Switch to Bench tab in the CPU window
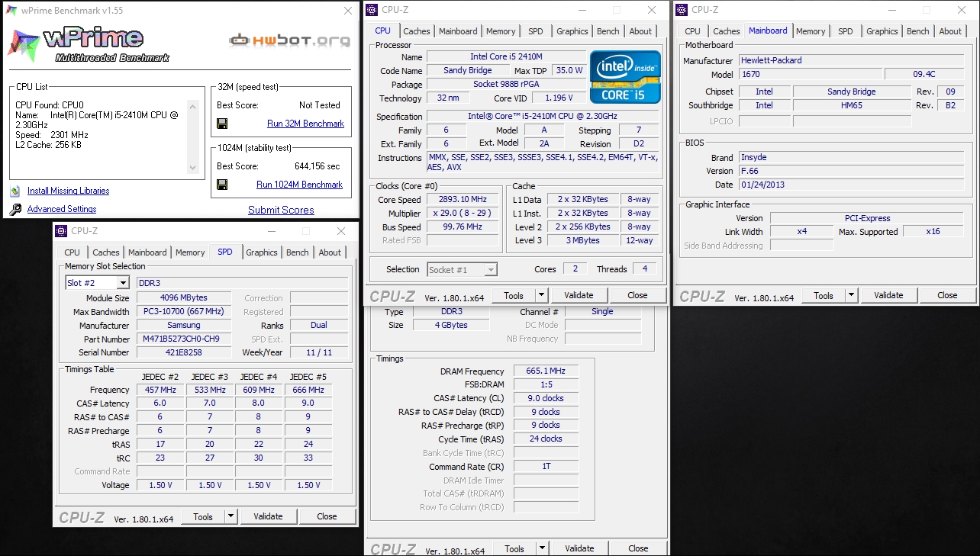The height and width of the screenshot is (556, 980). tap(608, 31)
